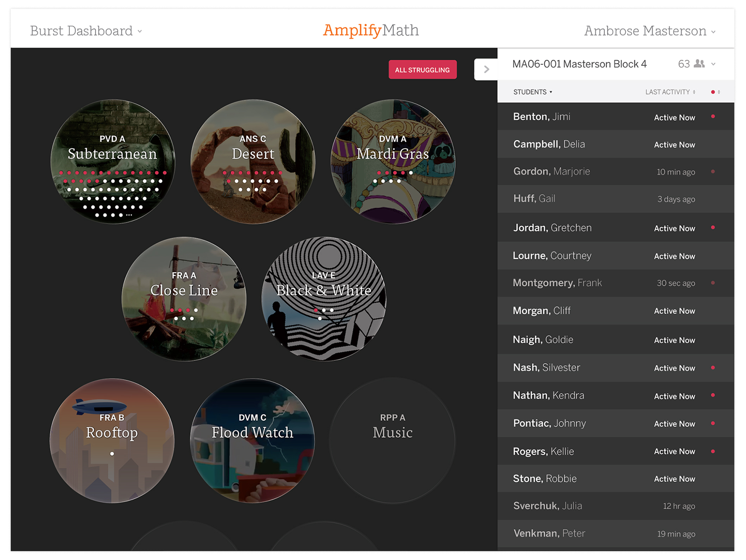The height and width of the screenshot is (560, 746).
Task: Select student Benton, Jimi
Action: click(616, 116)
